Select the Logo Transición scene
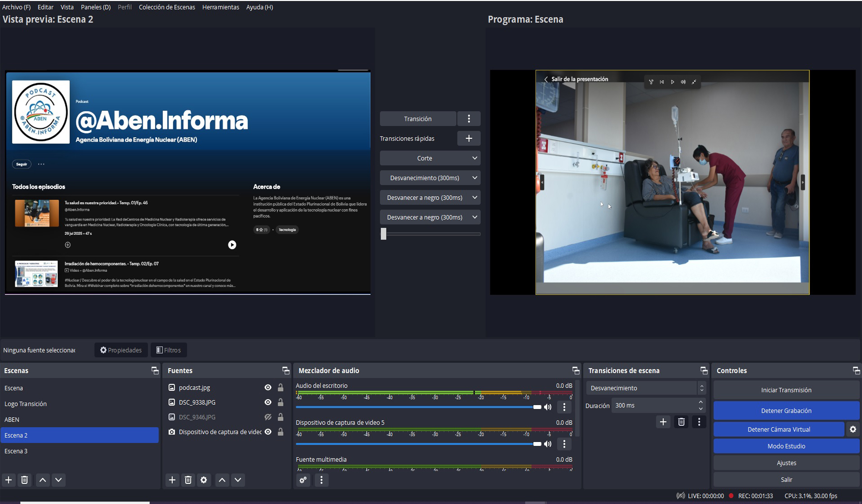Screen dimensions: 862x504 coord(79,404)
